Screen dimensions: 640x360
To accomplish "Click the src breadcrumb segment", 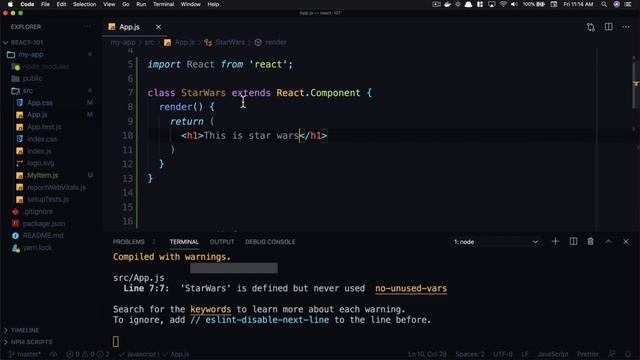I will click(x=149, y=42).
